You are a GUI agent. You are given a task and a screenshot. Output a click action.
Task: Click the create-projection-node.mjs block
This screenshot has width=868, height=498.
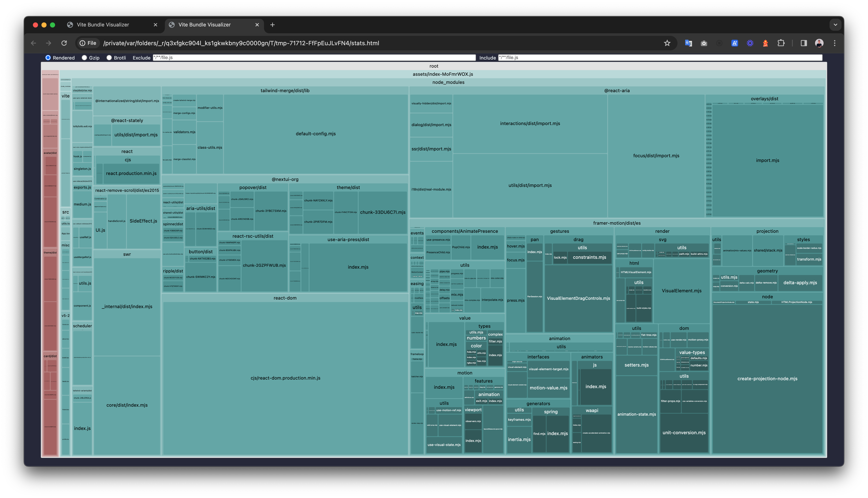[767, 379]
